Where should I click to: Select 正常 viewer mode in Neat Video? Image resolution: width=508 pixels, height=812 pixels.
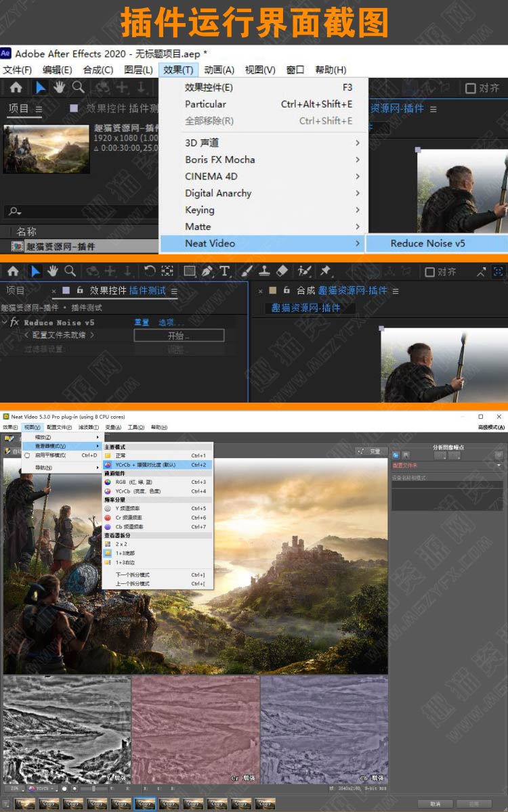coord(157,456)
